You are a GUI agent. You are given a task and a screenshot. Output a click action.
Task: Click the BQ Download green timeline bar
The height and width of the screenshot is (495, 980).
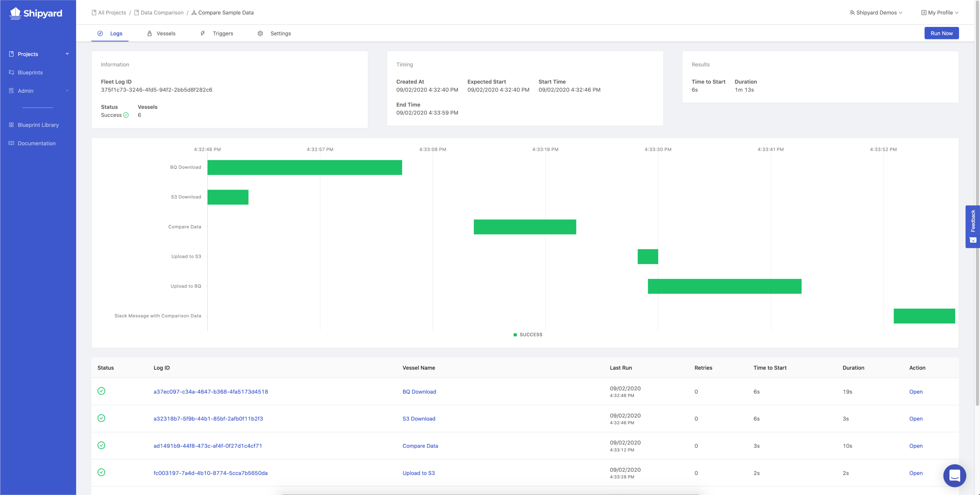pyautogui.click(x=304, y=168)
